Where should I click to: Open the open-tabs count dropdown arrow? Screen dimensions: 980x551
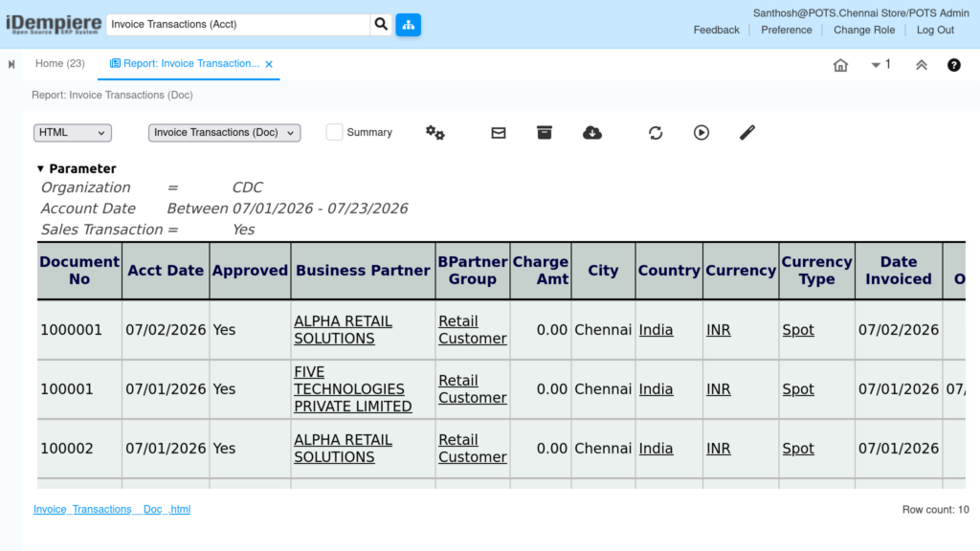click(876, 64)
